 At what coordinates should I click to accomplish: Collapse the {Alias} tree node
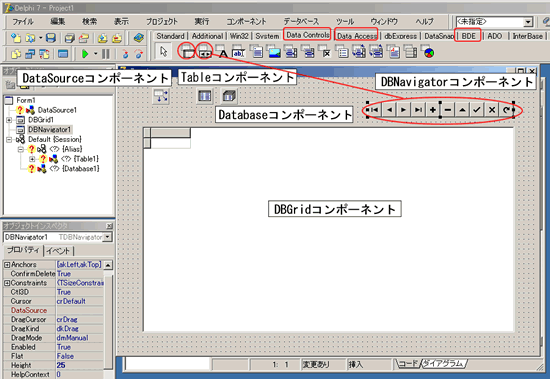[21, 149]
